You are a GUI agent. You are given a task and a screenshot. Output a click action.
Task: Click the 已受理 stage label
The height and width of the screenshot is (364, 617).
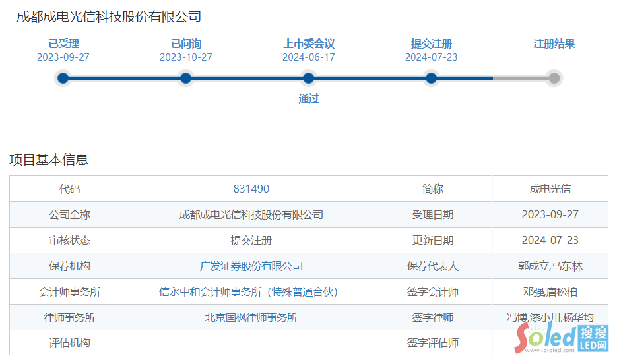(63, 44)
